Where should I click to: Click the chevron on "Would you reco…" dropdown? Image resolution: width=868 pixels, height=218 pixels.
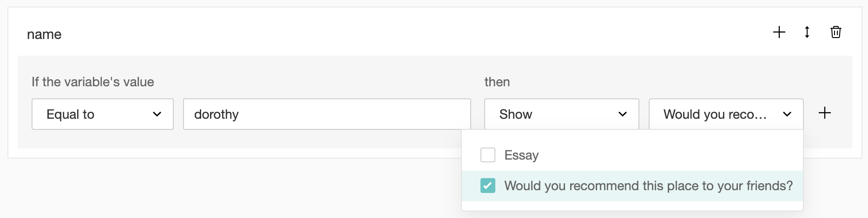click(787, 114)
